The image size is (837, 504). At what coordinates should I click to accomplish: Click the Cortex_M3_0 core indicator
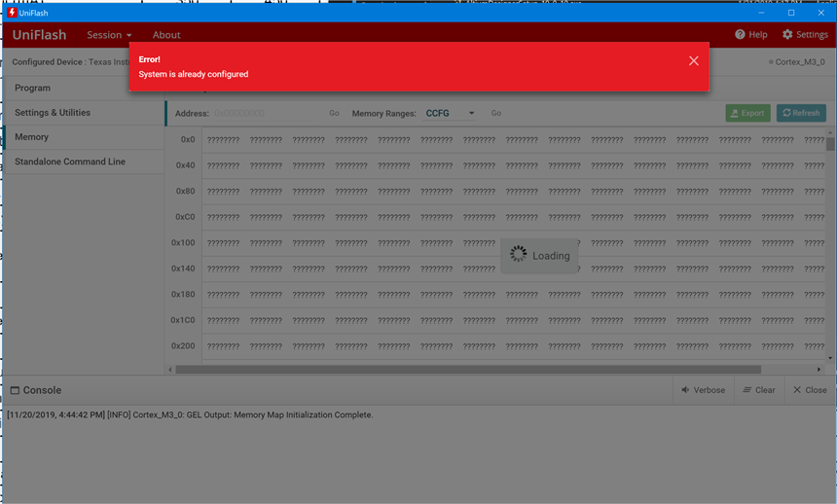click(797, 62)
